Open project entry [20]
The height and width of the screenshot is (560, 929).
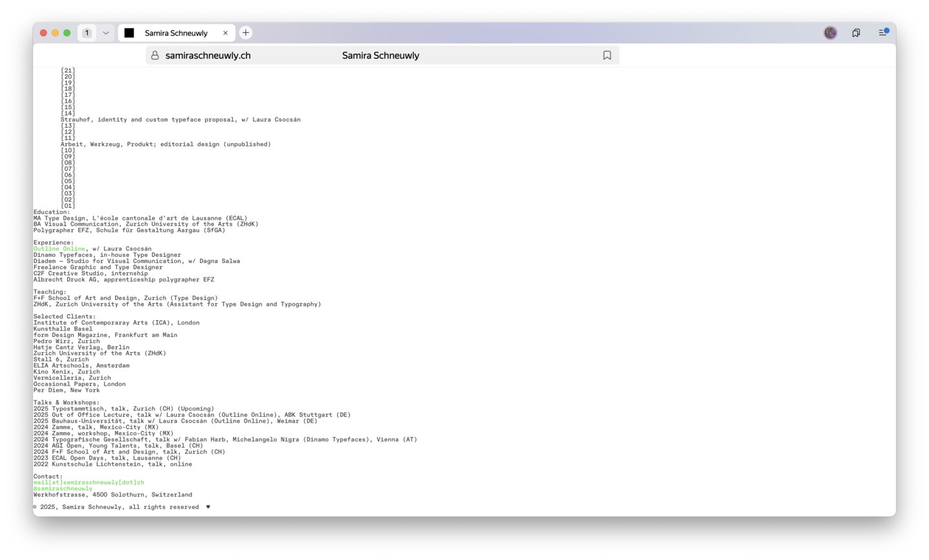coord(68,77)
